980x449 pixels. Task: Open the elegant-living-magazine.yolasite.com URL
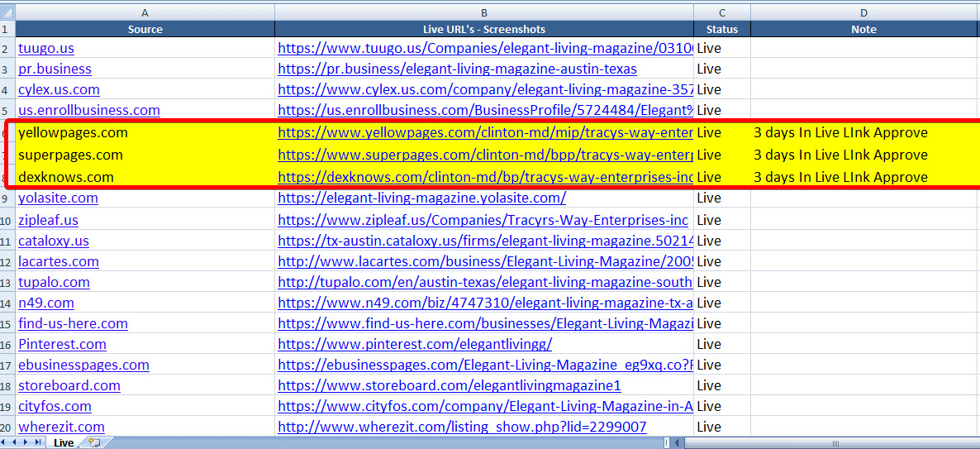pos(422,198)
